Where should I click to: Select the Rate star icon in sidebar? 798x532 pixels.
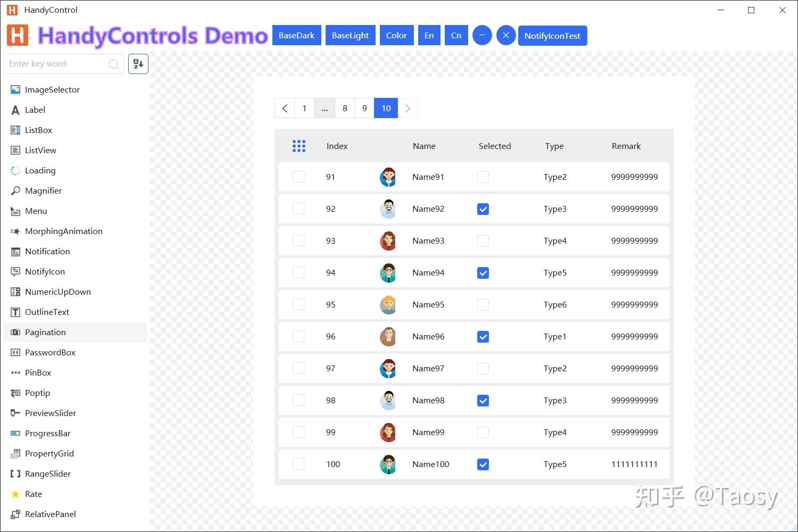coord(15,494)
